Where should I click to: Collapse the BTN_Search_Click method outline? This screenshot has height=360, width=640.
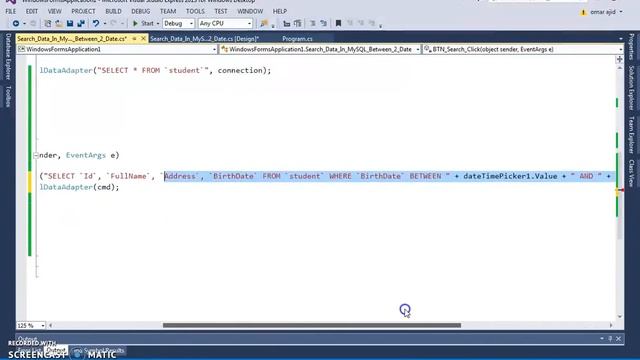(36, 156)
